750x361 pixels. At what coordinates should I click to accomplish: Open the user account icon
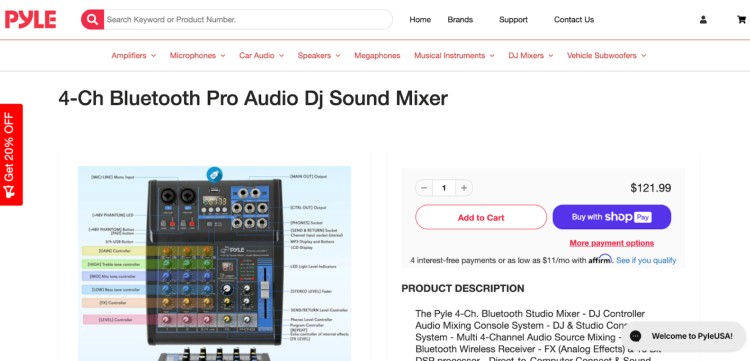coord(703,20)
